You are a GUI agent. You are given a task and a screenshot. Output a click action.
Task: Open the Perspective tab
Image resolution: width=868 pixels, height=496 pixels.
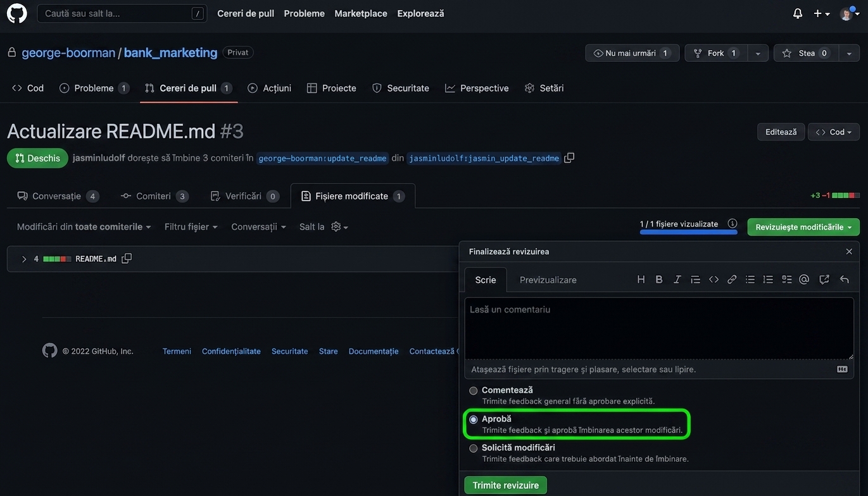[477, 88]
